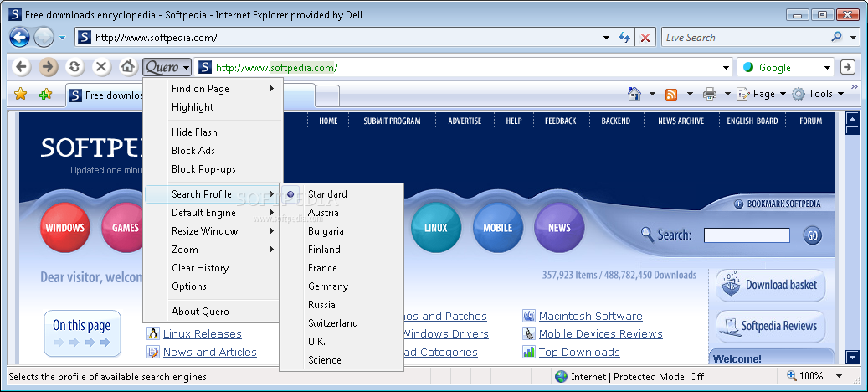This screenshot has width=868, height=392.
Task: Select the Russia search profile
Action: [342, 305]
